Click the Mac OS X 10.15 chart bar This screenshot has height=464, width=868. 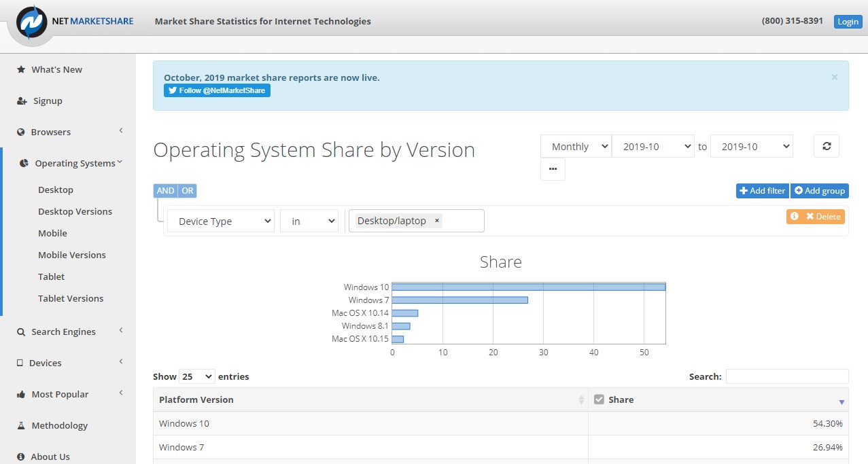[398, 338]
